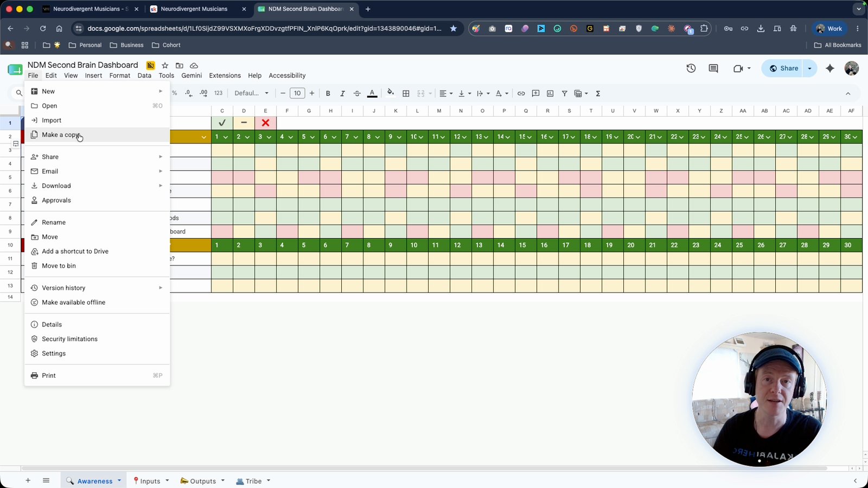Bookmark this page with the star icon

(x=454, y=28)
